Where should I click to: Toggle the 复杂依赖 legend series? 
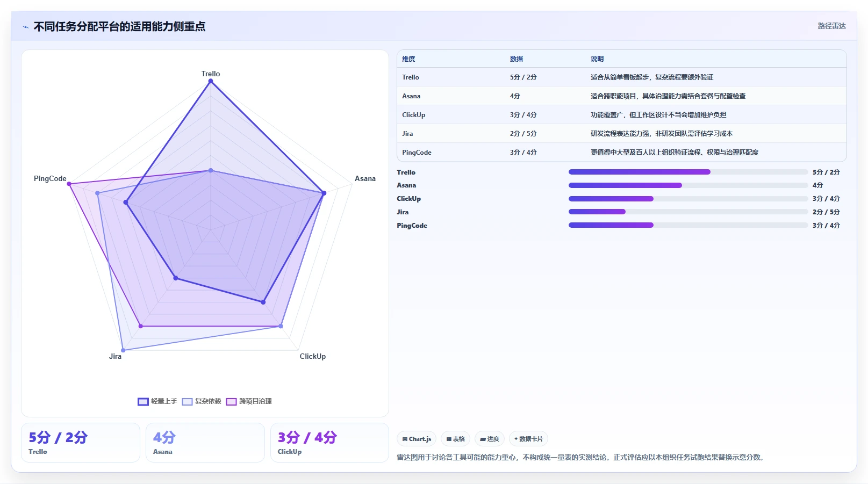(x=202, y=401)
